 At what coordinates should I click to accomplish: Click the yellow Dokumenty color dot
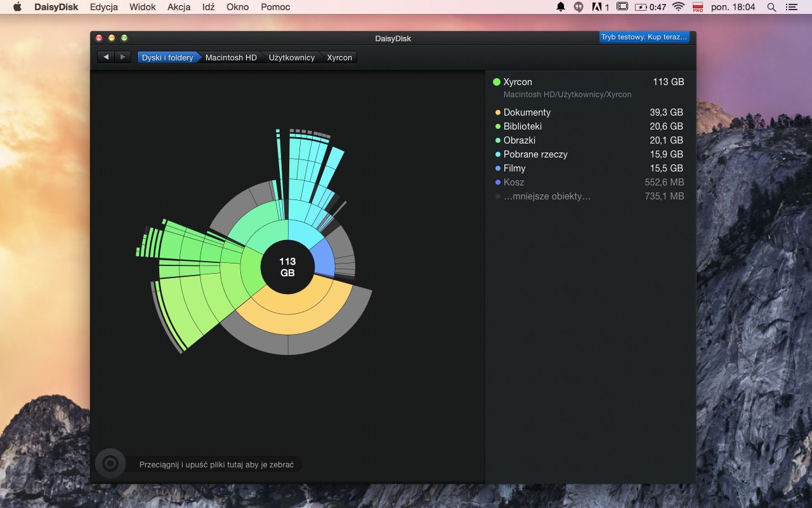498,112
